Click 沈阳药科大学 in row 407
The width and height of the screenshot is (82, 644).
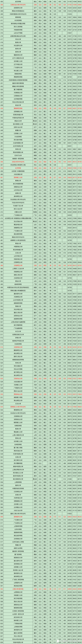[18, 8]
